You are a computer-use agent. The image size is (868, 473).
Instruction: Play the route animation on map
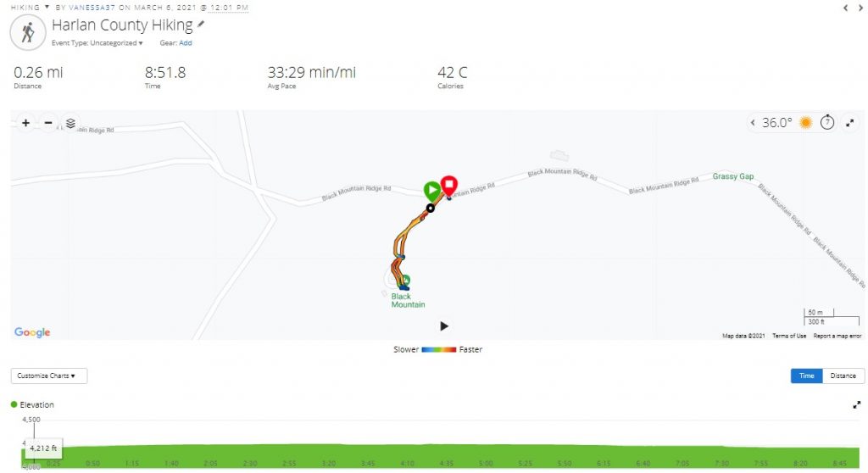tap(444, 326)
